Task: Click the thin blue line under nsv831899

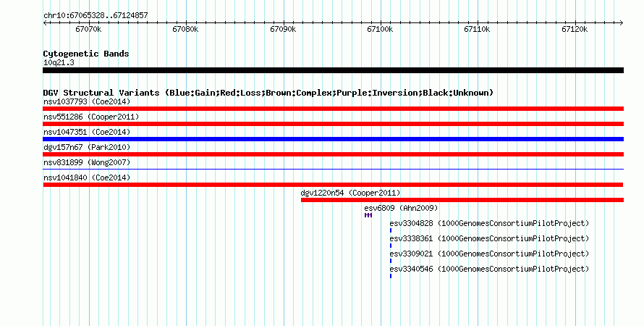Action: click(x=333, y=170)
